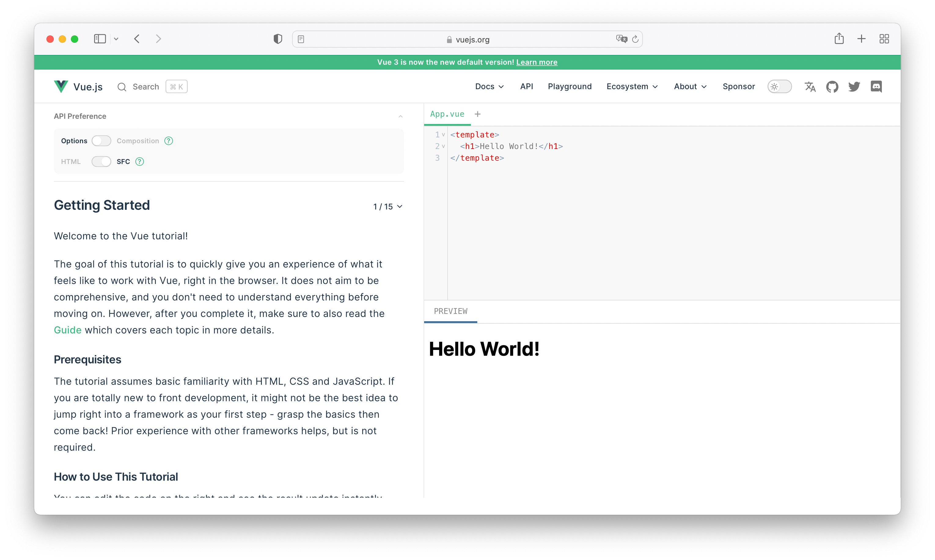
Task: Expand the Docs dropdown menu
Action: [x=490, y=87]
